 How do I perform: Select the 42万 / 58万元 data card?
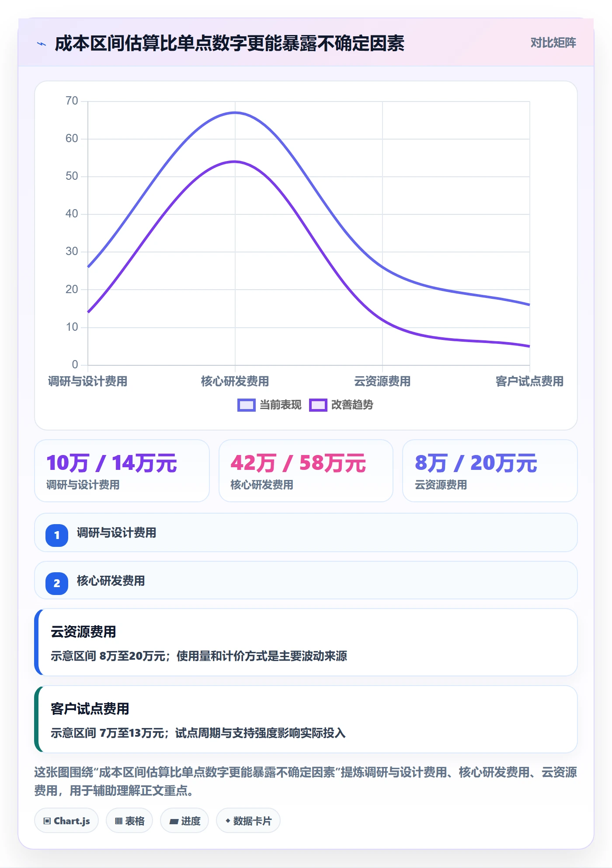click(306, 471)
